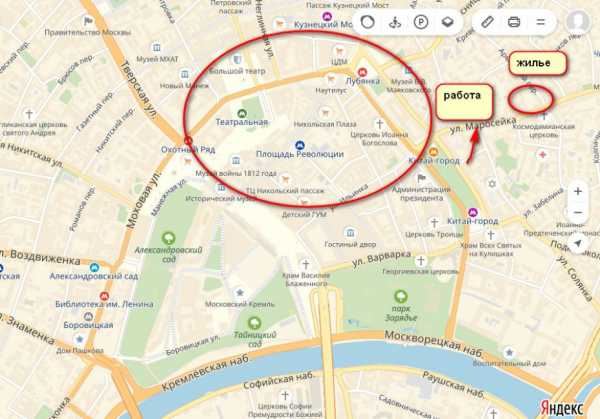Zoom out with the minus button
This screenshot has width=600, height=419.
click(x=578, y=213)
